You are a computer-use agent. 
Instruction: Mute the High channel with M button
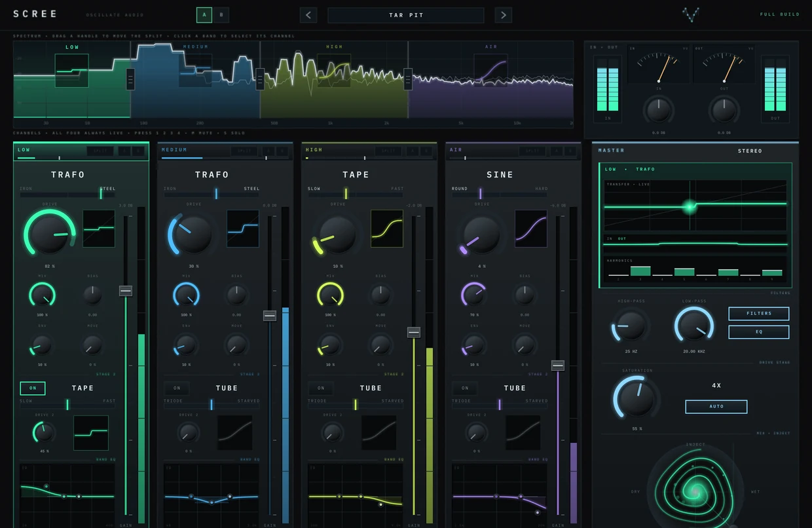(413, 151)
